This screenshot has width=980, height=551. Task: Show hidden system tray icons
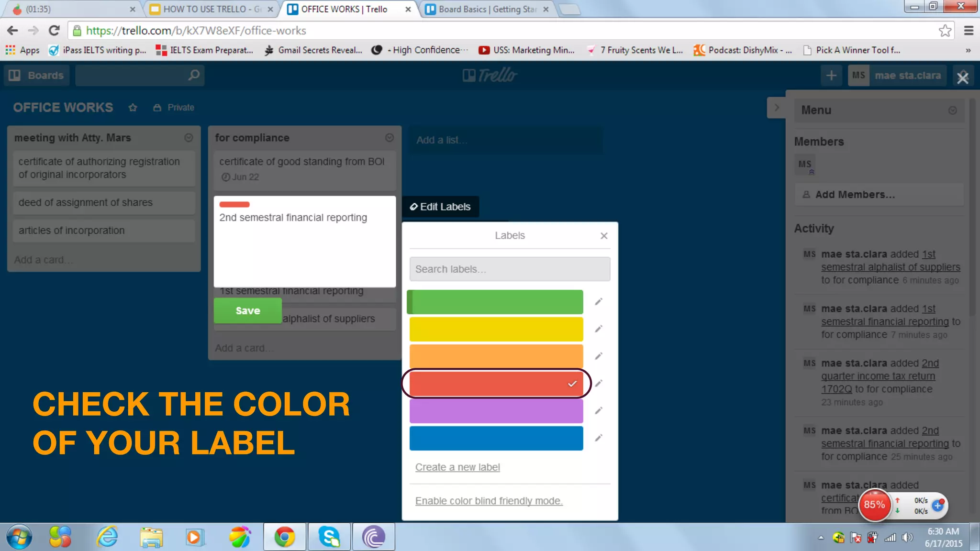click(821, 538)
